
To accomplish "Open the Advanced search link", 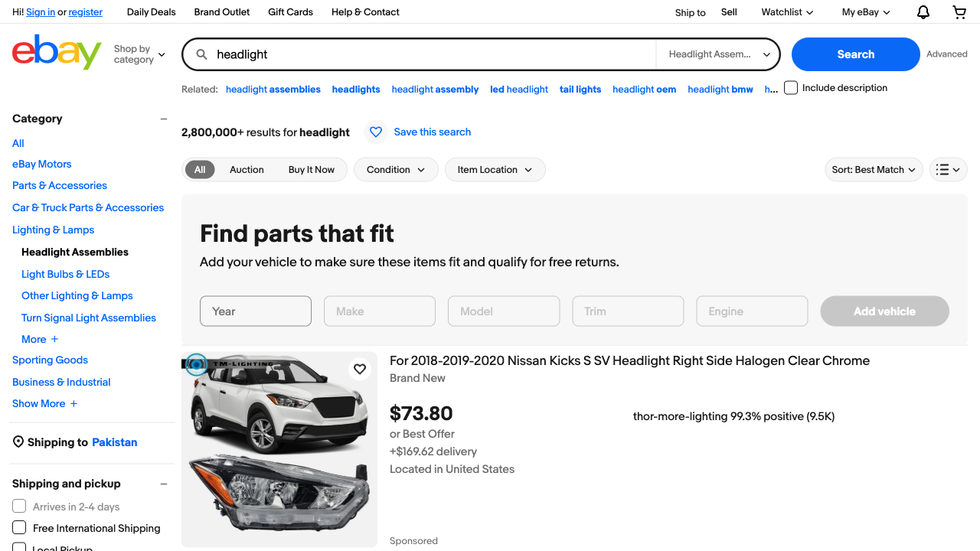I will pyautogui.click(x=947, y=54).
